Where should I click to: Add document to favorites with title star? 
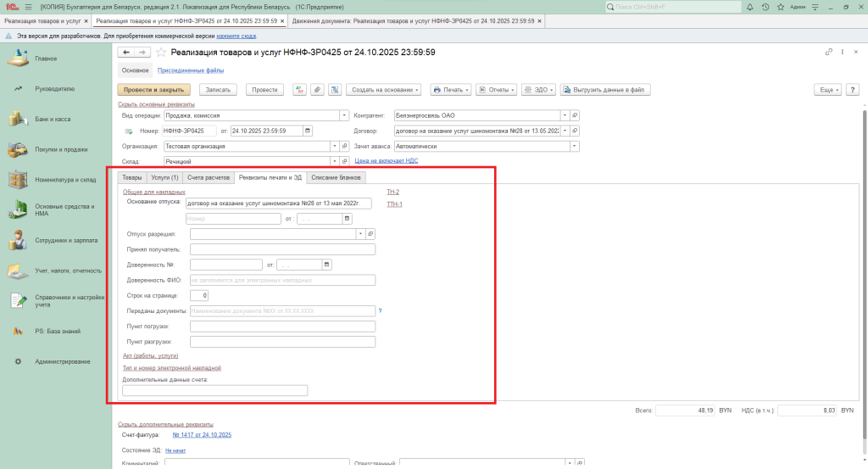pos(161,53)
